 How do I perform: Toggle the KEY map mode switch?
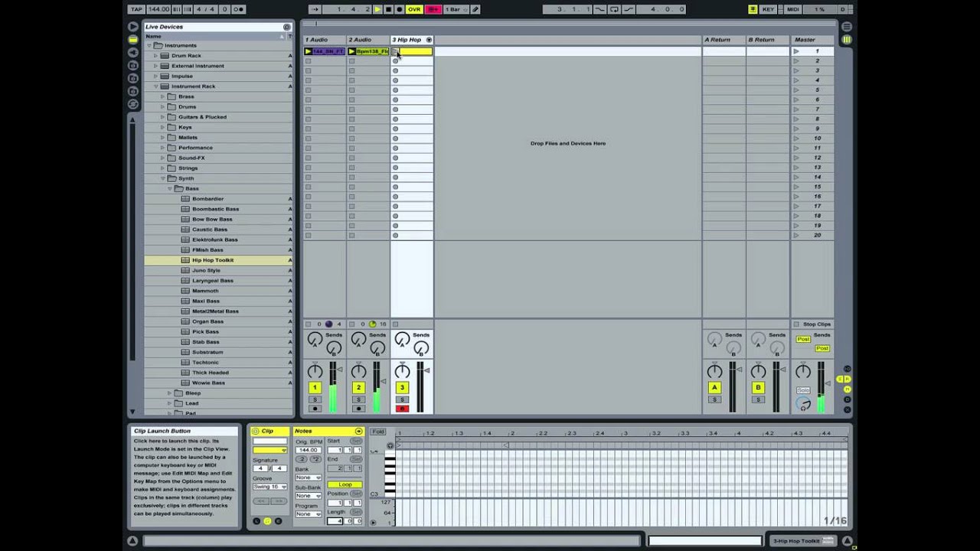[768, 9]
